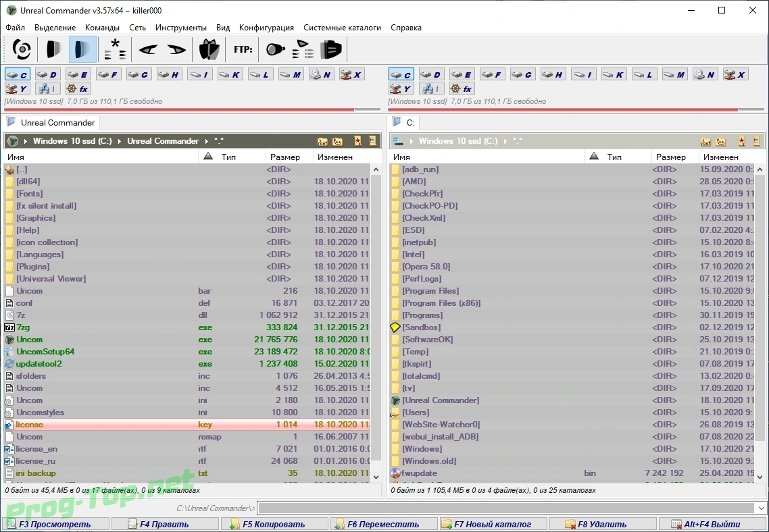Open network drive N in left panel
The image size is (769, 532).
tap(321, 74)
